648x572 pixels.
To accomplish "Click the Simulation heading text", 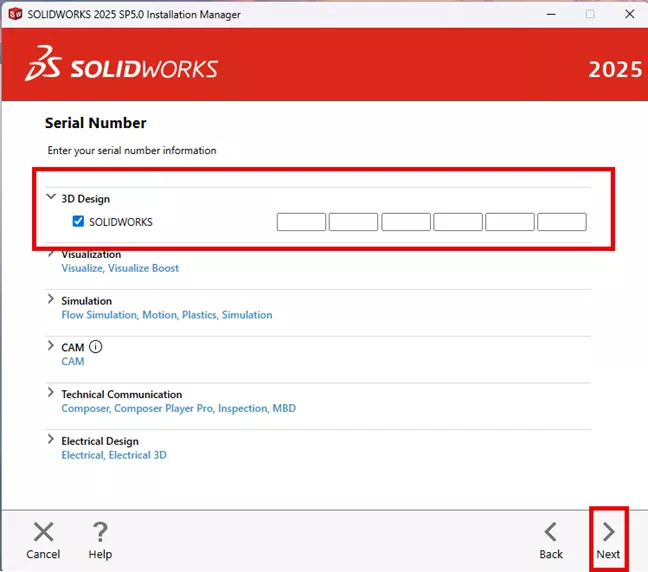I will tap(86, 301).
